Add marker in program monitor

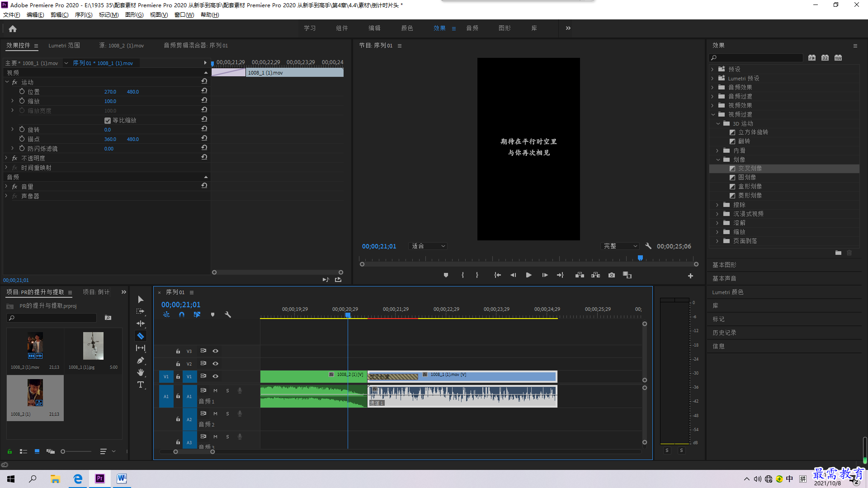click(x=446, y=275)
